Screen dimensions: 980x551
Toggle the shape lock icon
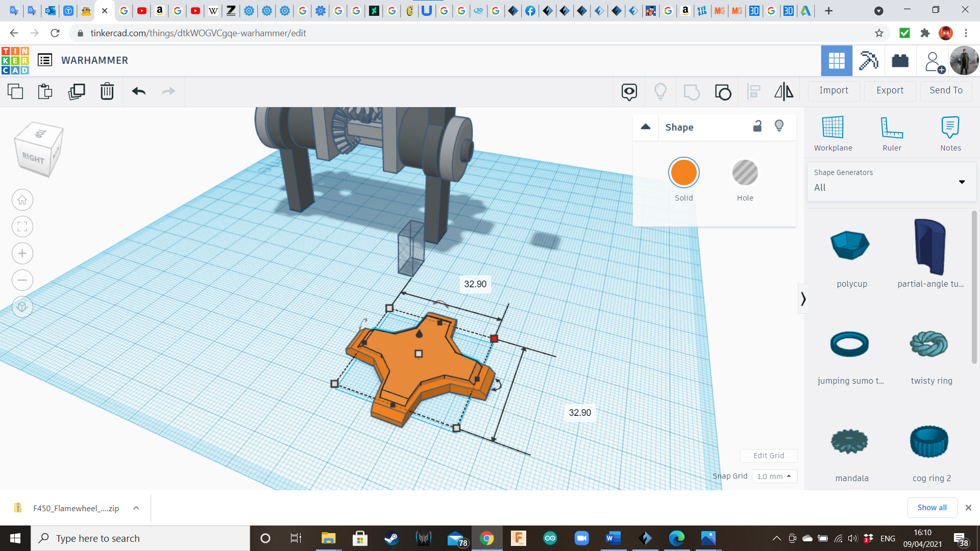tap(757, 126)
